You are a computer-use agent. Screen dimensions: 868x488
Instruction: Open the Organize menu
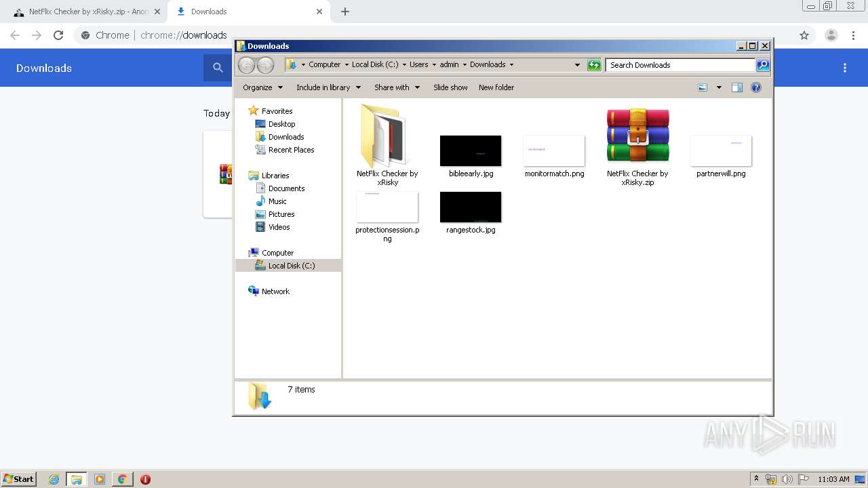(x=262, y=87)
